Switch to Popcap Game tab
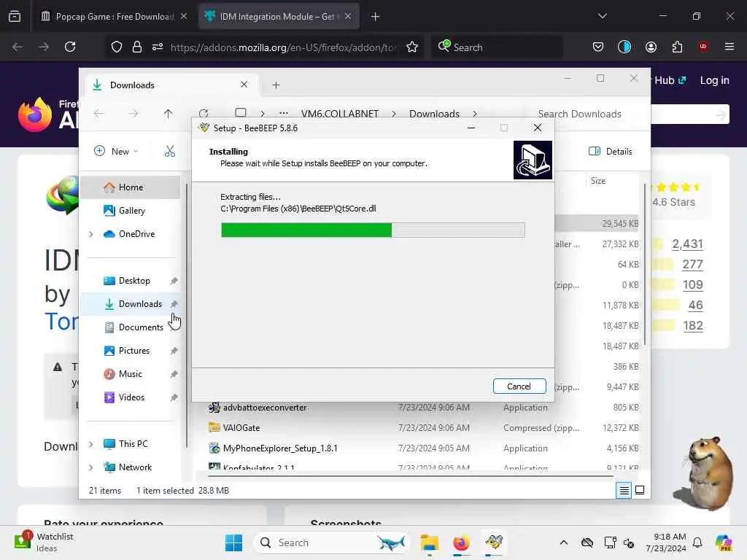This screenshot has width=747, height=560. click(x=115, y=17)
